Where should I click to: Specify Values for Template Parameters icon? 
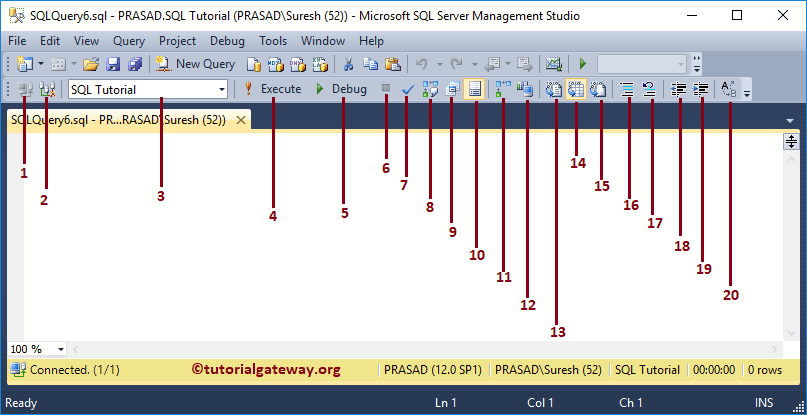729,90
